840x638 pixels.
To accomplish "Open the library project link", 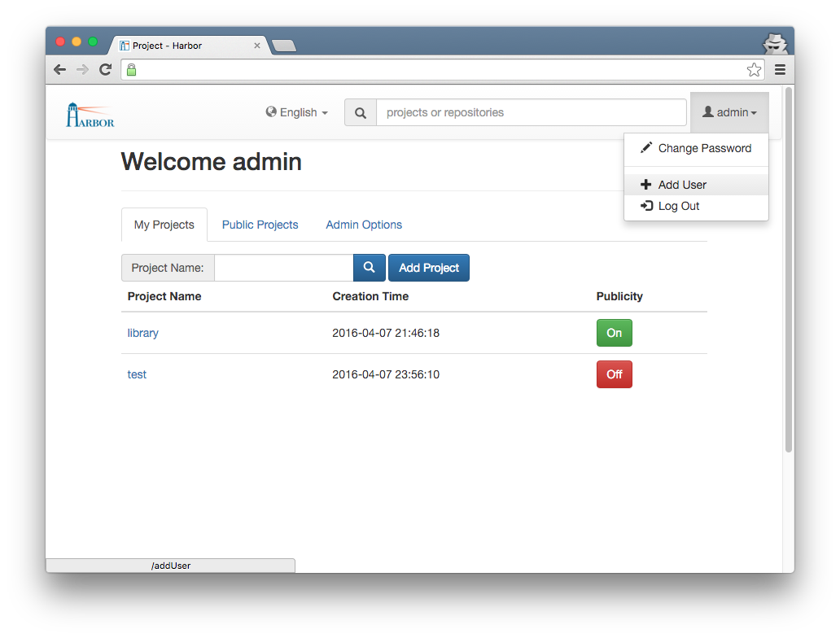I will 142,333.
